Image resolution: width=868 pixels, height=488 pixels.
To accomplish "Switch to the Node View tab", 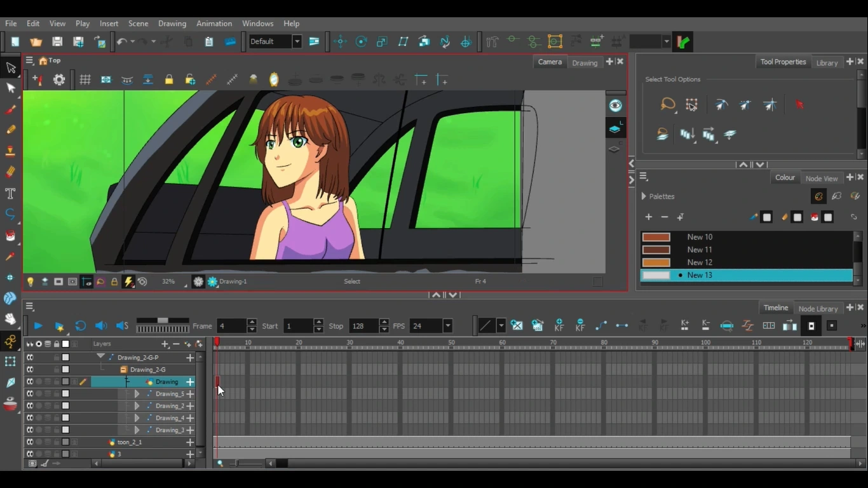I will 822,178.
